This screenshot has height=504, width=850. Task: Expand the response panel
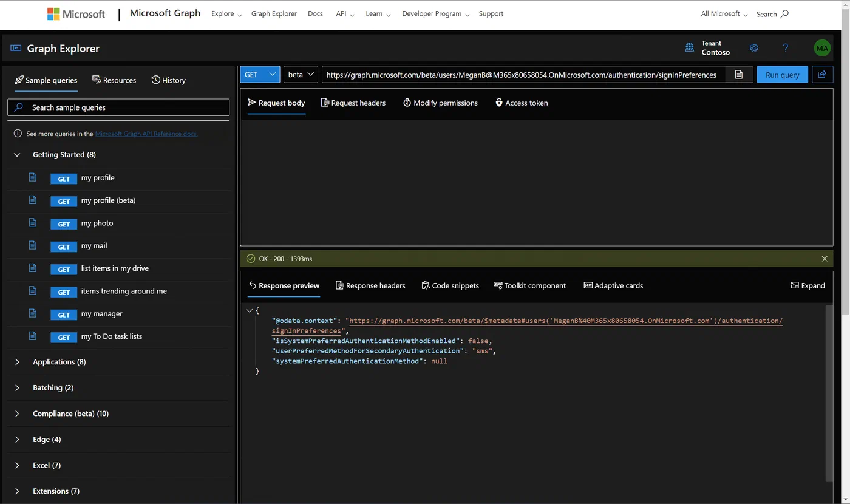point(807,285)
